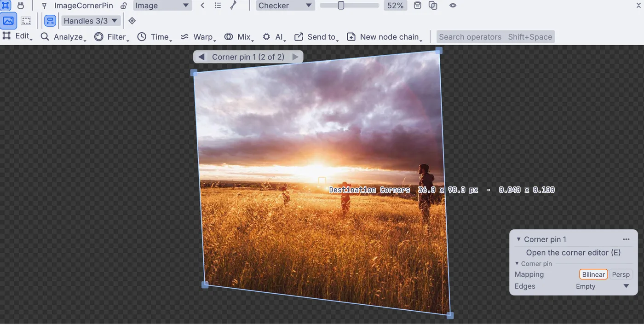644x325 pixels.
Task: Open the AI menu
Action: pos(274,37)
